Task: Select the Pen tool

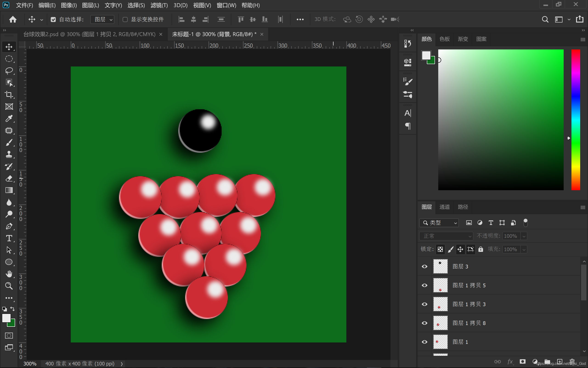Action: click(x=9, y=226)
